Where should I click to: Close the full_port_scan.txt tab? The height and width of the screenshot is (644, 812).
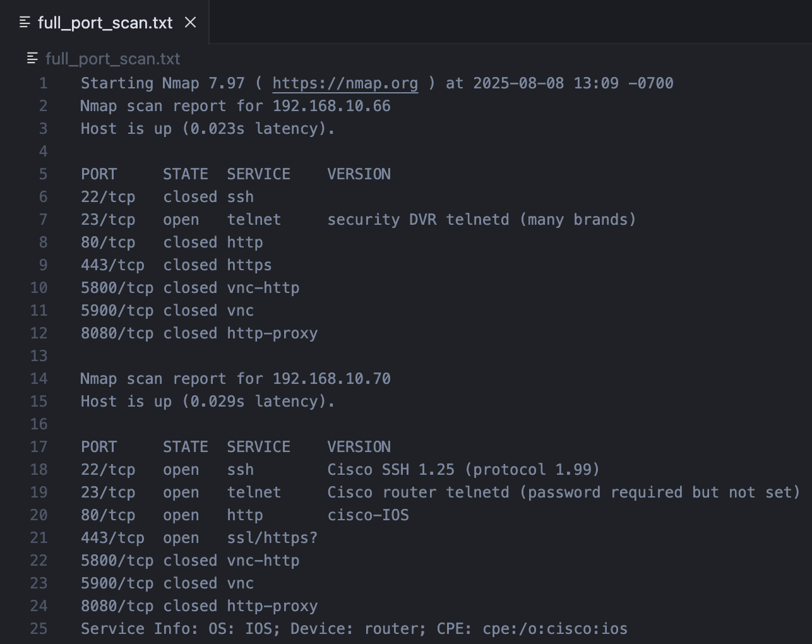(x=190, y=23)
